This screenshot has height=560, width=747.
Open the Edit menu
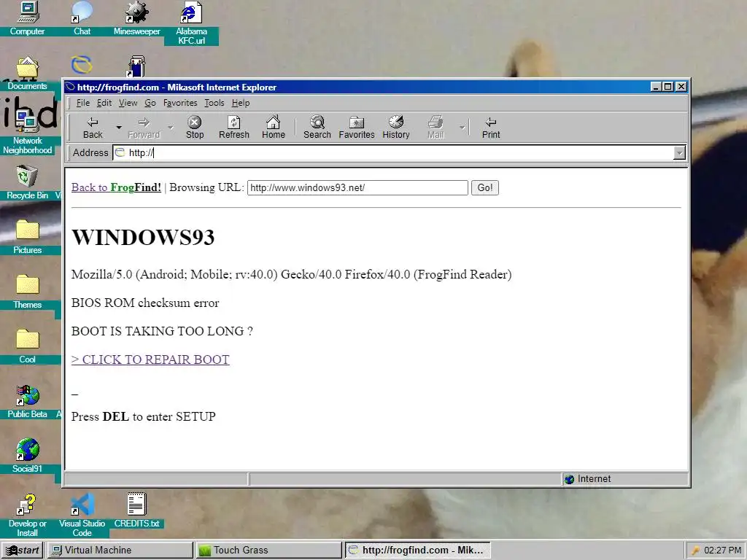104,103
